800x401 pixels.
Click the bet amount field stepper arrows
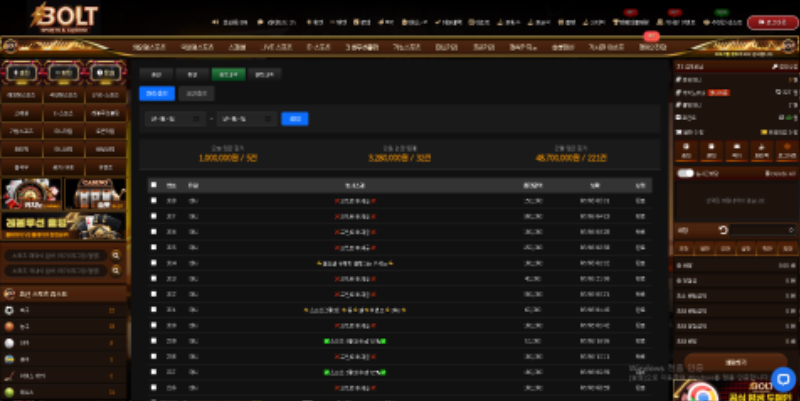[x=791, y=230]
